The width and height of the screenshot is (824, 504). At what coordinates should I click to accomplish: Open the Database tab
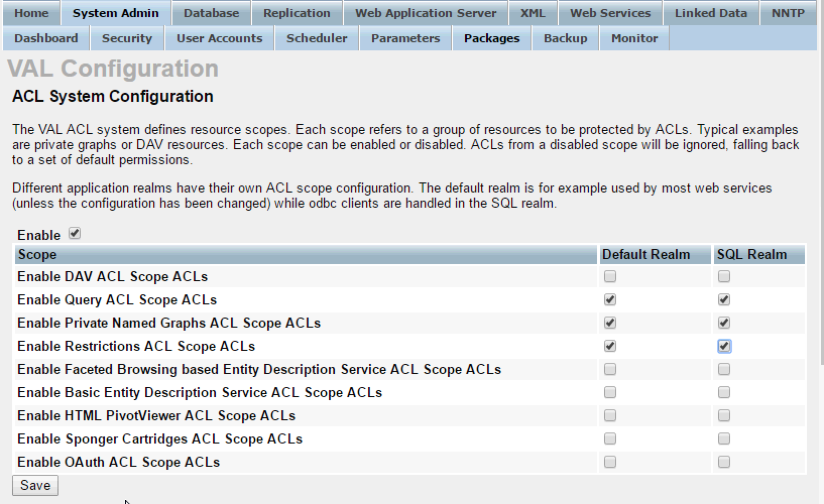pyautogui.click(x=211, y=13)
